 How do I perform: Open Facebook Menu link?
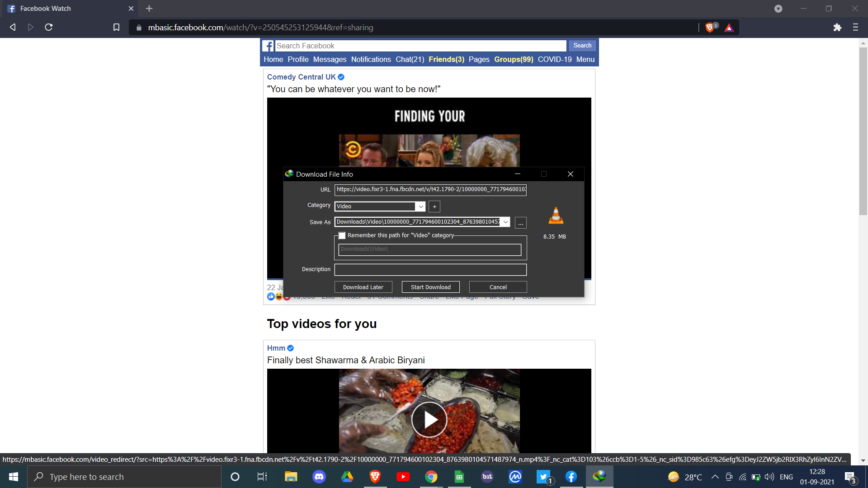click(585, 60)
